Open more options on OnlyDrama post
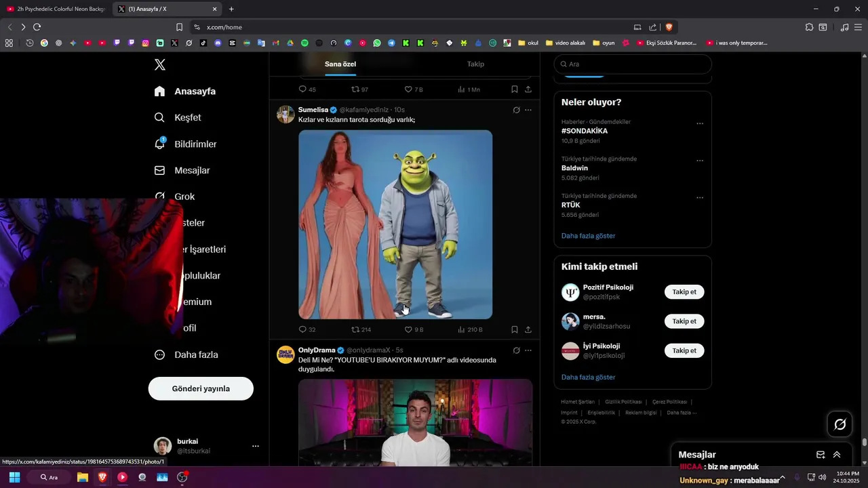The width and height of the screenshot is (868, 488). click(x=528, y=350)
